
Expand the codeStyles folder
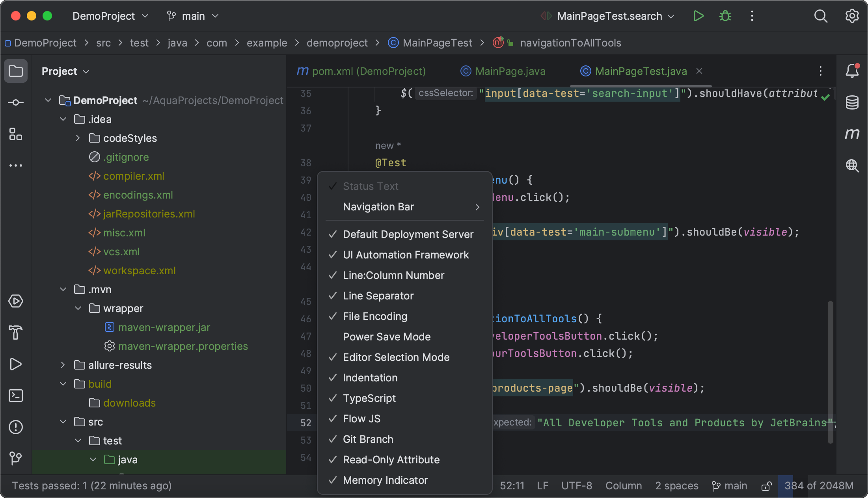pos(78,138)
